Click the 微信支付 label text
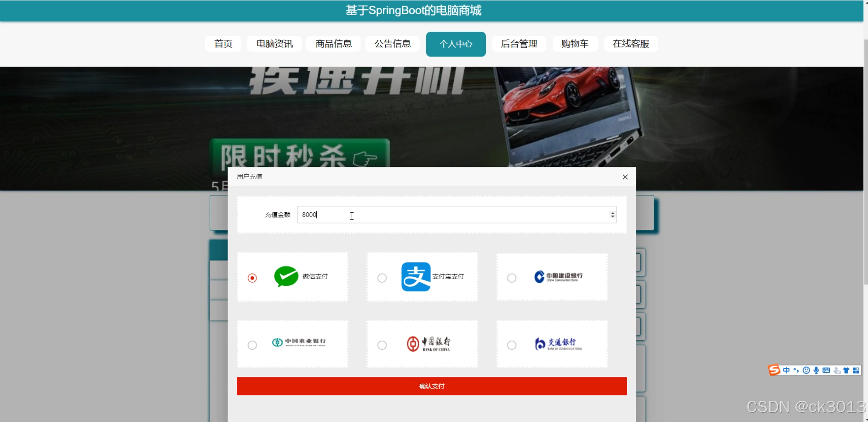Screen dimensions: 868x422 [315, 276]
